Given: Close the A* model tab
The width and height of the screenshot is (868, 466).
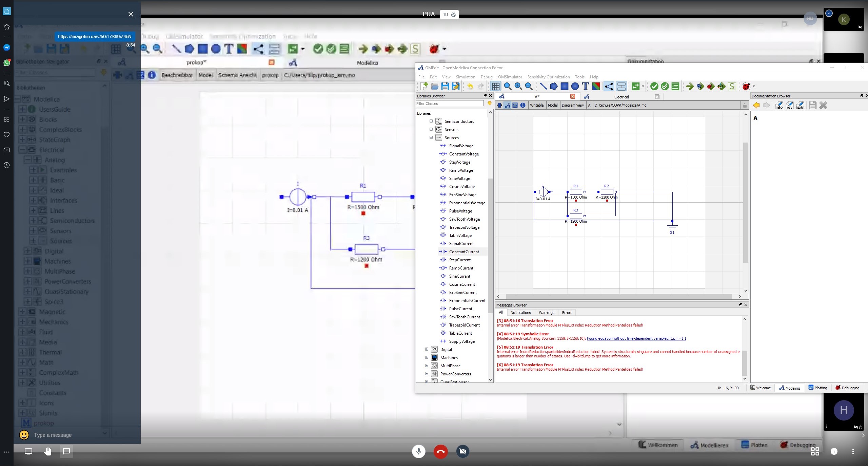Looking at the screenshot, I should coord(573,96).
